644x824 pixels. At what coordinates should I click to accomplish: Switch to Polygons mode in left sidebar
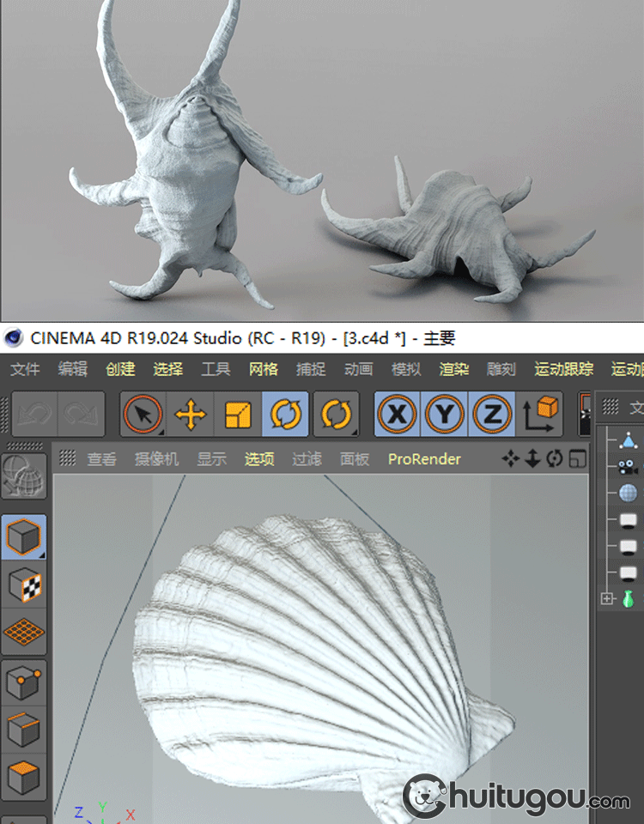[24, 776]
